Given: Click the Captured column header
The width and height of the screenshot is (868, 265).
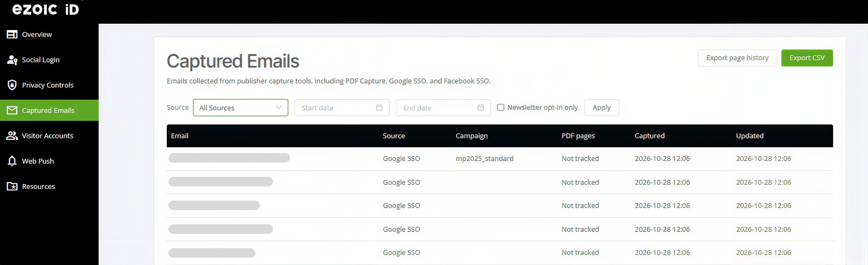Looking at the screenshot, I should pos(649,136).
